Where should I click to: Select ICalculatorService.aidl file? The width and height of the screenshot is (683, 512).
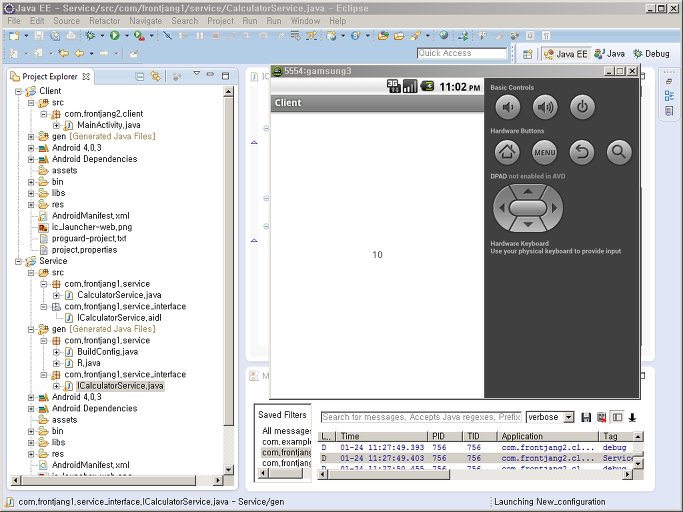click(x=119, y=318)
